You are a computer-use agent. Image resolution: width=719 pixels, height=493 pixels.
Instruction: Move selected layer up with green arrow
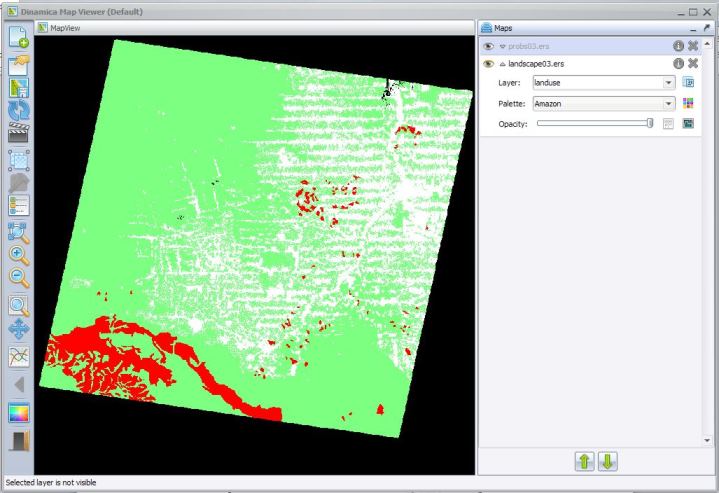pyautogui.click(x=584, y=461)
